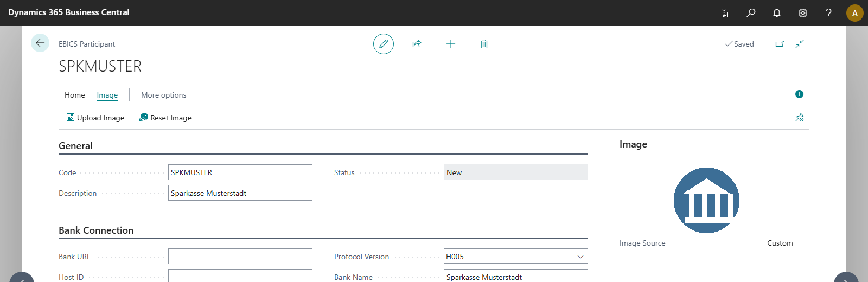
Task: Collapse the General section header
Action: point(75,146)
